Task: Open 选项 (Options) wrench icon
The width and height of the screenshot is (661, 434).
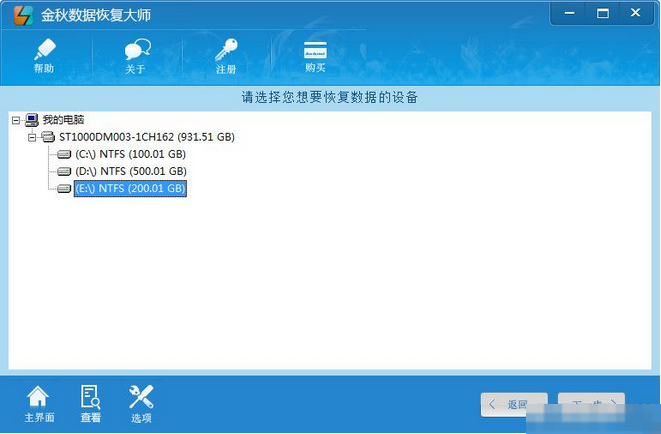Action: (x=141, y=404)
